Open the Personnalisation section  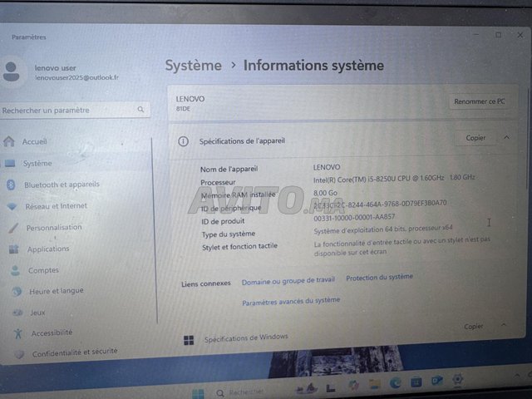[x=53, y=227]
